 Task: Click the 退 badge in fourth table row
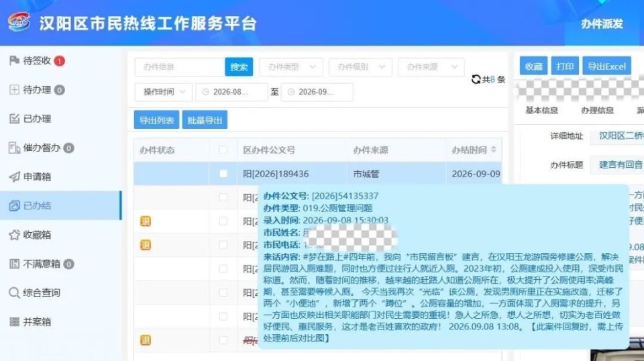[146, 245]
